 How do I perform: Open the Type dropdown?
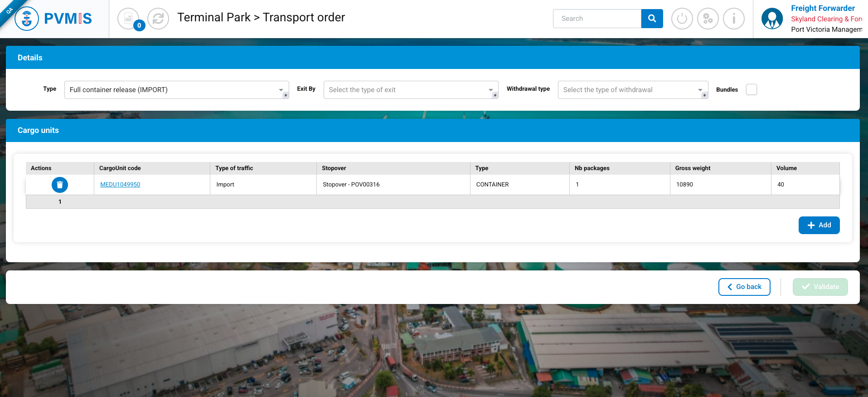point(176,90)
